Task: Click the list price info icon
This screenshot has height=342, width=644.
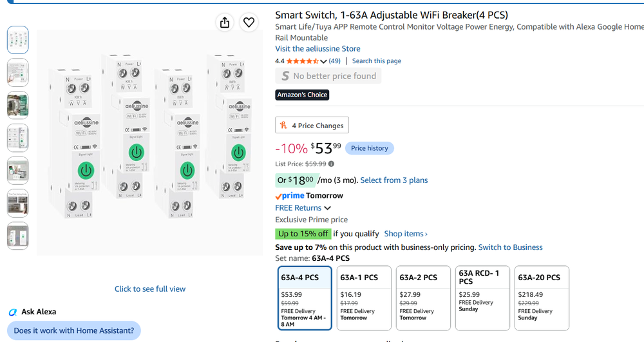Action: (331, 164)
